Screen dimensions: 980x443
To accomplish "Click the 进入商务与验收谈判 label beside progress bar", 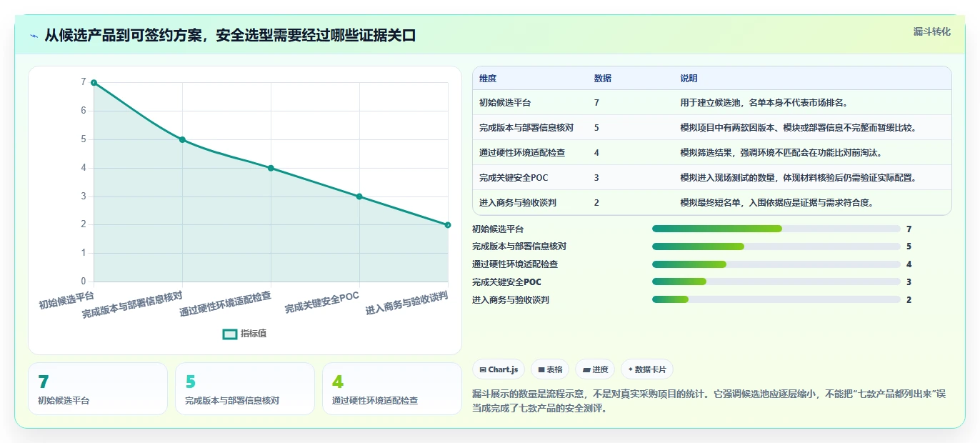I will (511, 300).
